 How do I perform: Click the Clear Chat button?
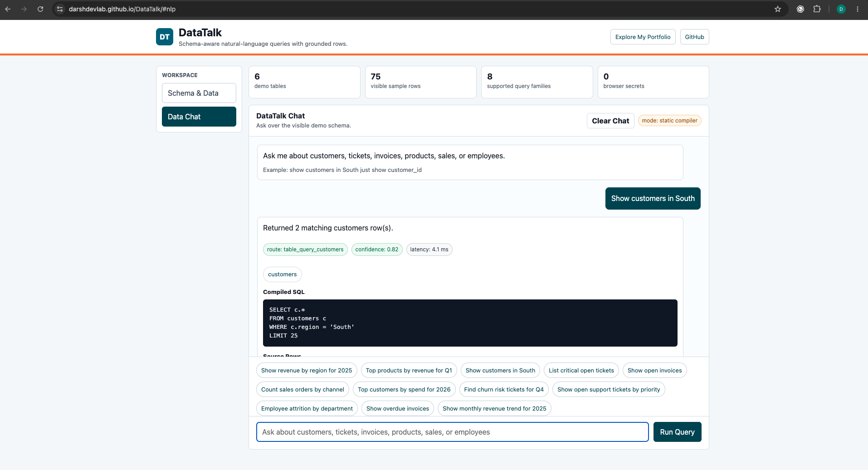coord(610,121)
